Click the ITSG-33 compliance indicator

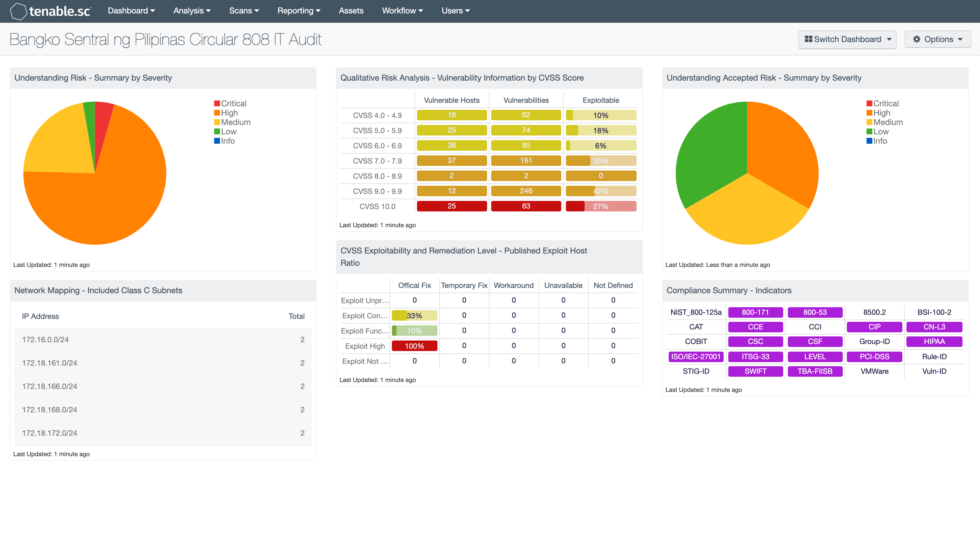[x=755, y=357]
